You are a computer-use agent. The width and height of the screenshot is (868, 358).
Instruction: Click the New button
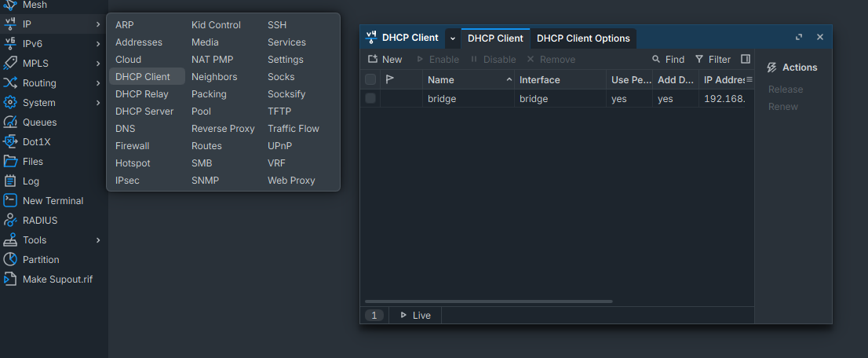point(385,60)
